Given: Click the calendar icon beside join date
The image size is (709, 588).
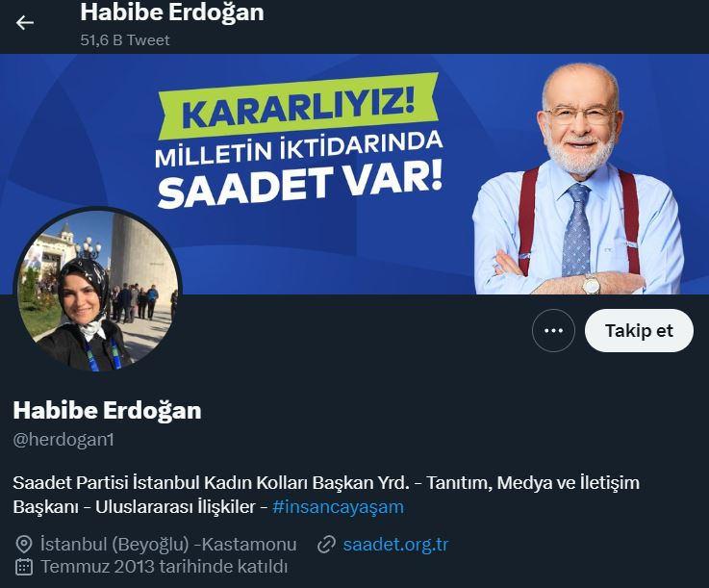Looking at the screenshot, I should pos(23,567).
